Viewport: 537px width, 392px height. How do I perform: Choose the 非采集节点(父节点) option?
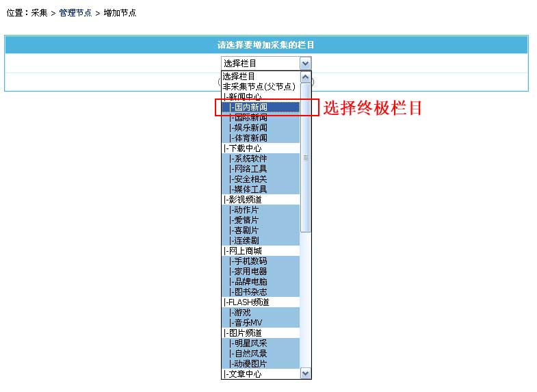pyautogui.click(x=259, y=87)
